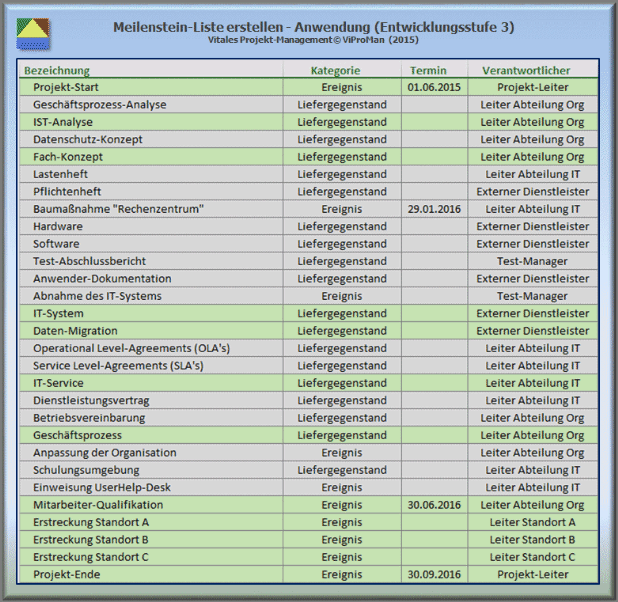Click Externer Dienstleister in Pflichtenheft row
The height and width of the screenshot is (602, 618).
[533, 191]
